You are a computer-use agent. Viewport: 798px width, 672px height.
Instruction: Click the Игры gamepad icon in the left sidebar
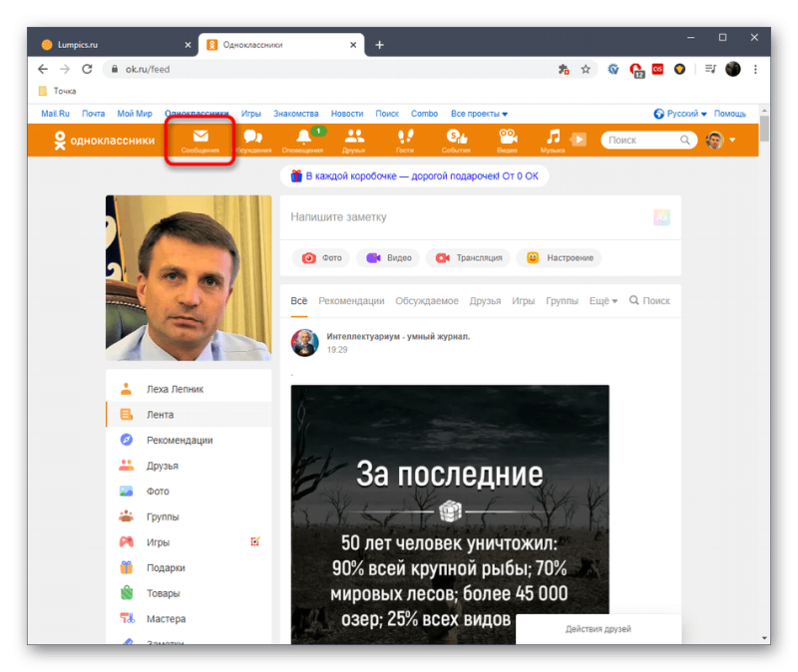127,541
